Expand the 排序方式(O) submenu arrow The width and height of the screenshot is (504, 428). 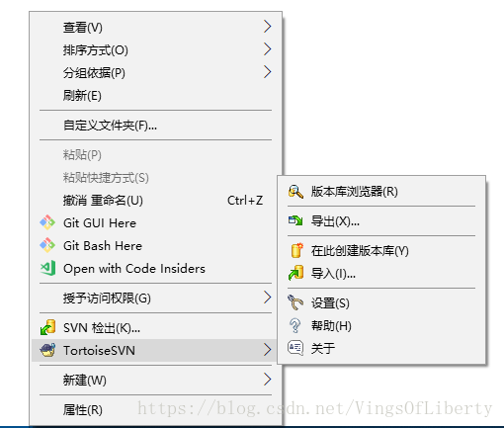267,49
